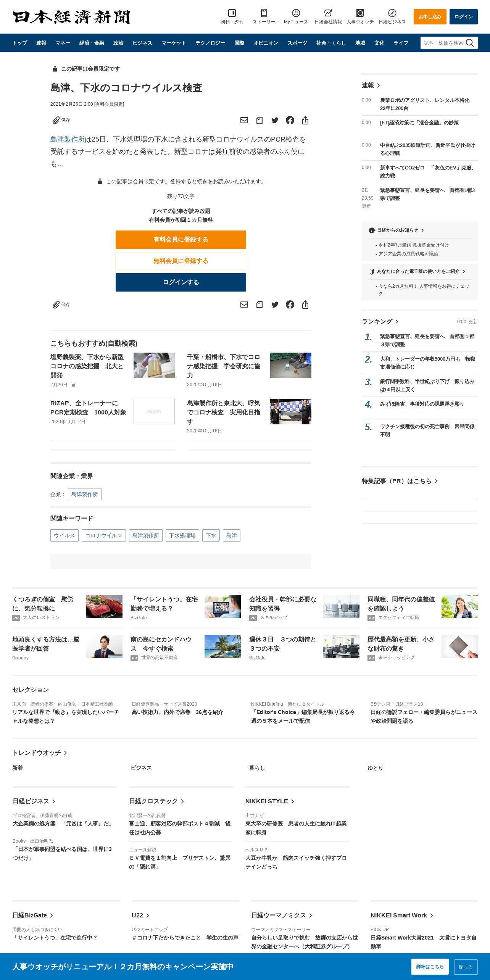Screen dimensions: 490x980
Task: Click the ログインする button
Action: (x=181, y=282)
